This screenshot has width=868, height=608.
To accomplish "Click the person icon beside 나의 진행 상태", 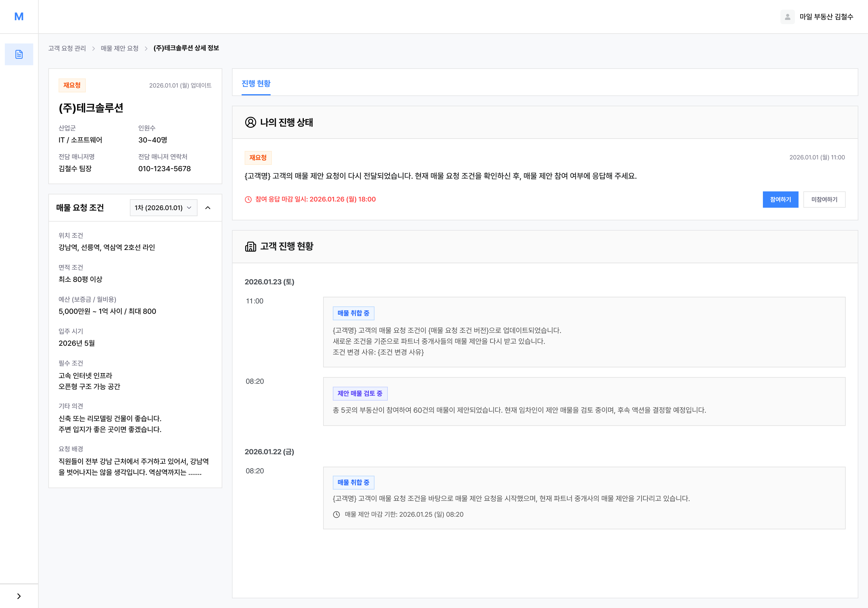I will pos(250,123).
